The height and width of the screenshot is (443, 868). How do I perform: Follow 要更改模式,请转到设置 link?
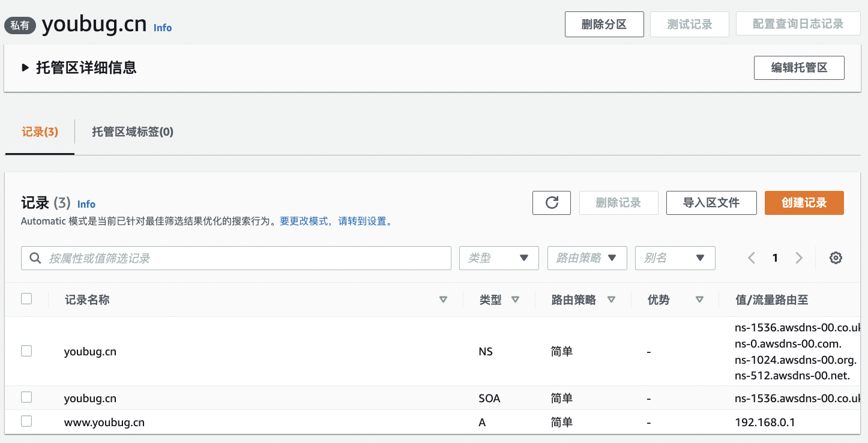pyautogui.click(x=337, y=221)
